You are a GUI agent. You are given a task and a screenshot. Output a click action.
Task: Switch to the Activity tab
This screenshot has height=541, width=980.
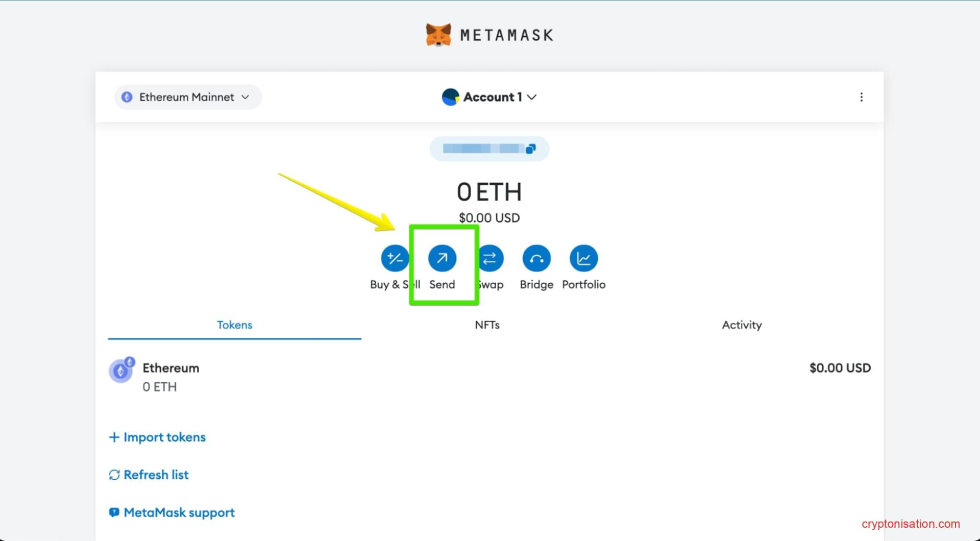(x=741, y=325)
